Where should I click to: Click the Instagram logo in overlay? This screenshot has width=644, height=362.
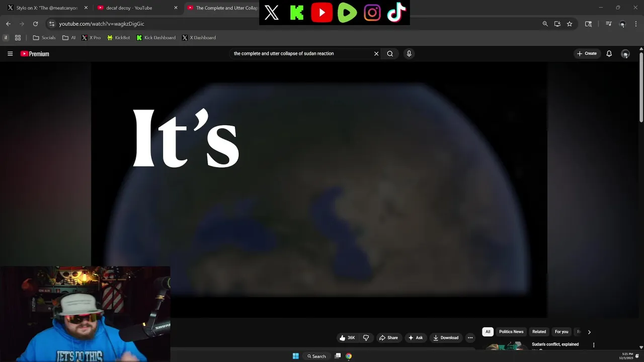coord(372,13)
